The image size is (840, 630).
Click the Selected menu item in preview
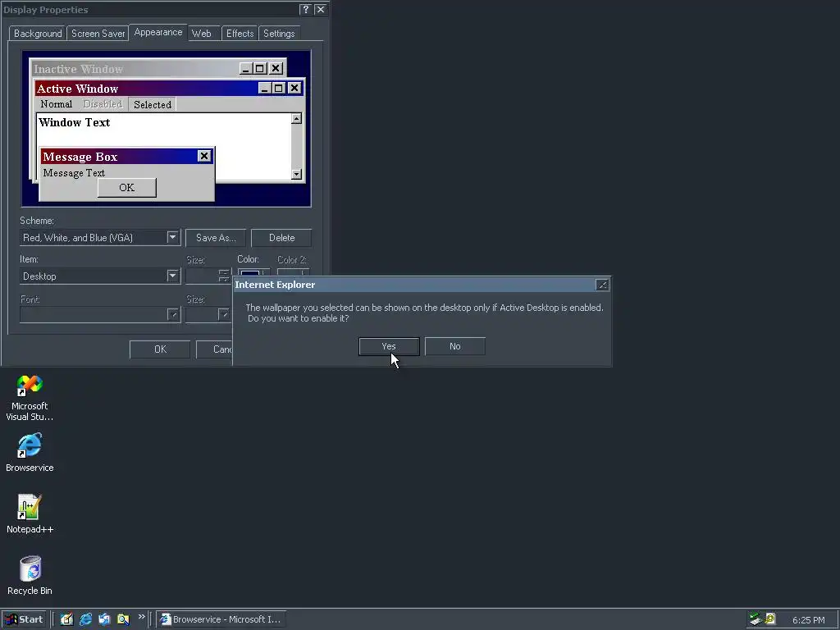[152, 104]
